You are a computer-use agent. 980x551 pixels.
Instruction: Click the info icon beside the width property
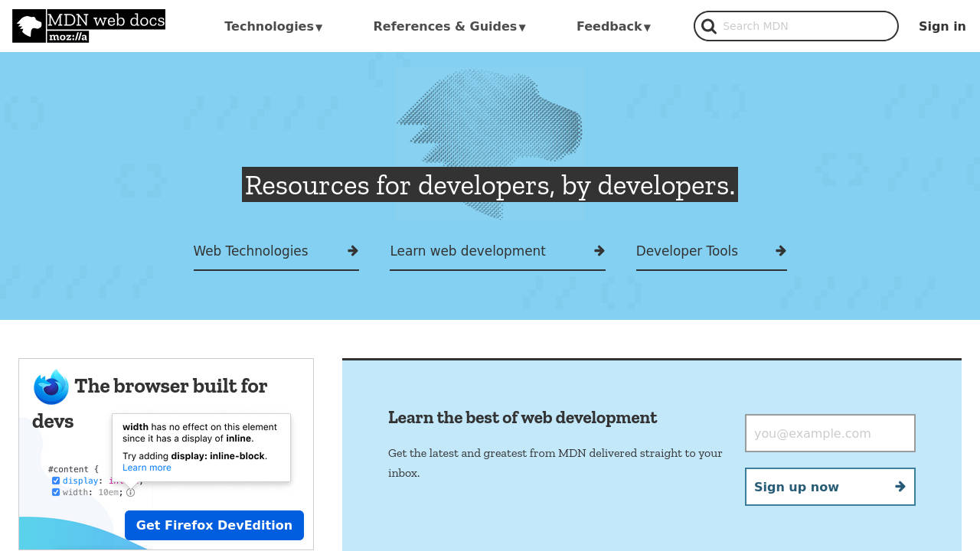coord(129,491)
